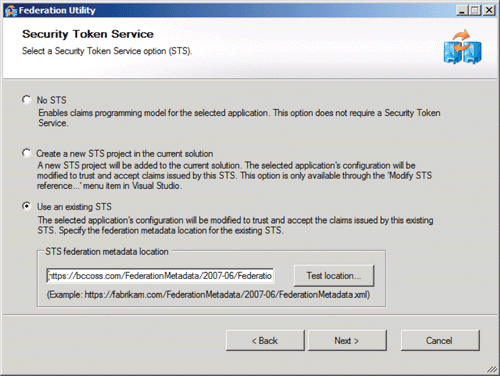Close the Federation Utility window
This screenshot has width=500, height=376.
tap(489, 11)
